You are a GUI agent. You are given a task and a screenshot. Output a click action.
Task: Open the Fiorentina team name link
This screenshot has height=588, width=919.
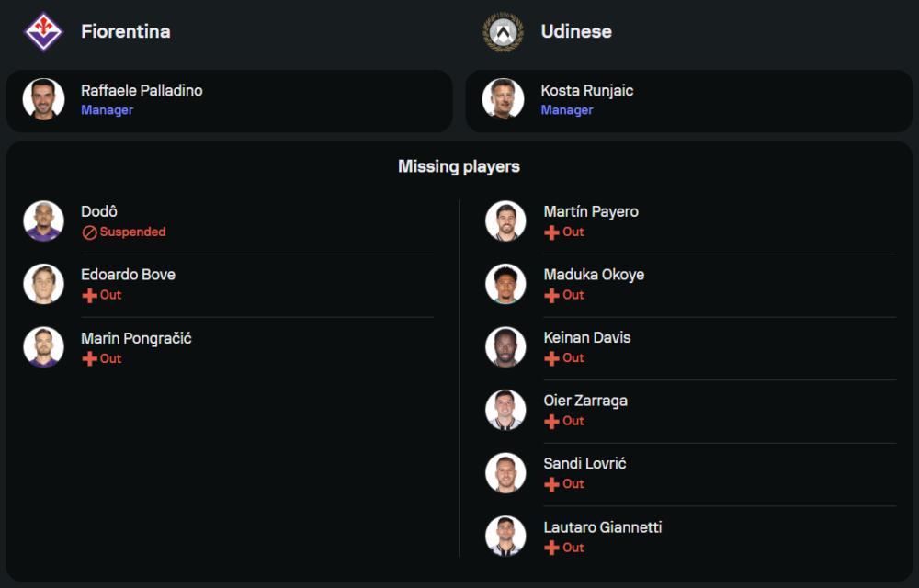pos(125,31)
